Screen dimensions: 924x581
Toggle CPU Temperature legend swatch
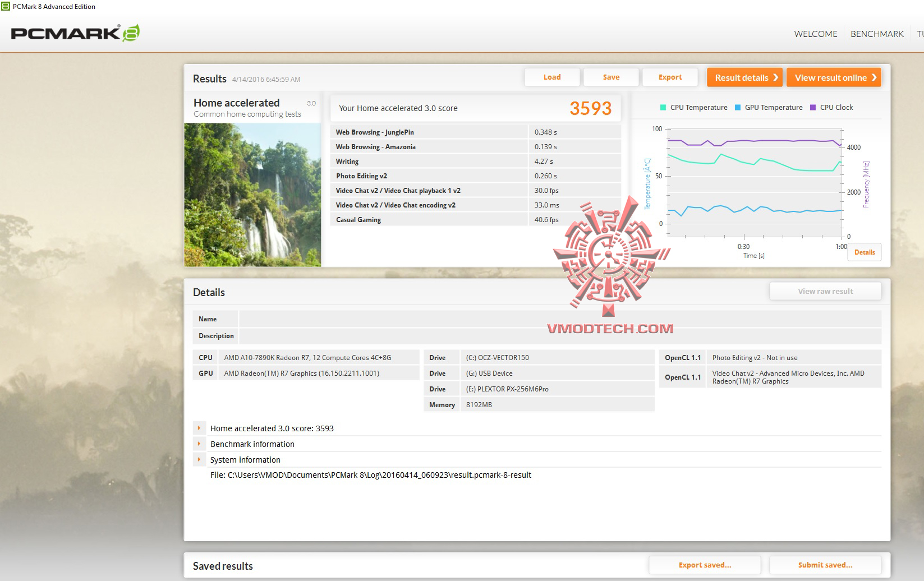664,108
